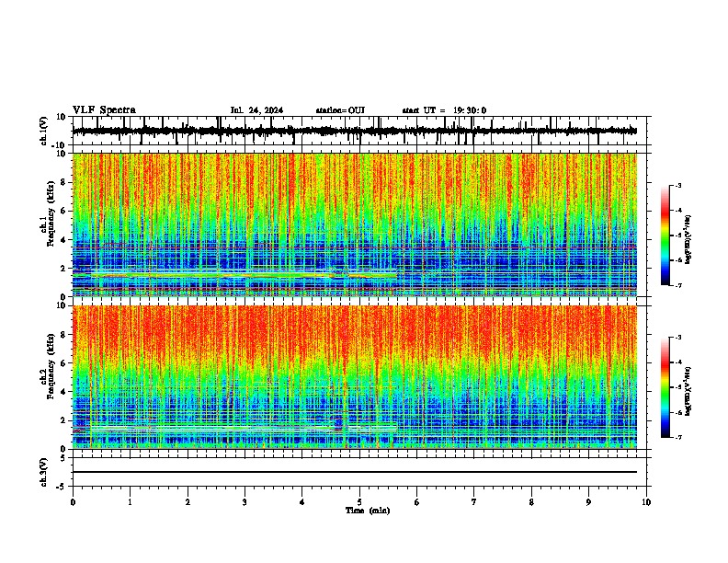Select the "Time (min)" axis title

click(368, 511)
